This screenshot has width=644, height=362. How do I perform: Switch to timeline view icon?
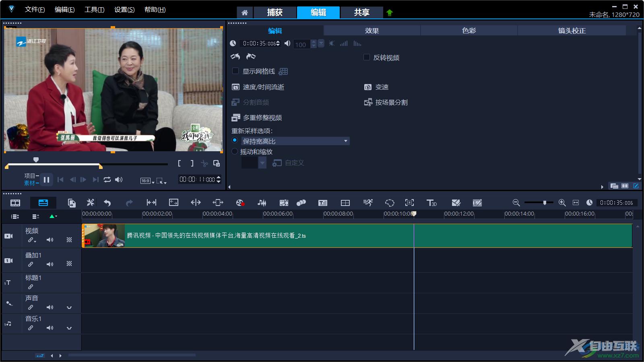pos(43,203)
